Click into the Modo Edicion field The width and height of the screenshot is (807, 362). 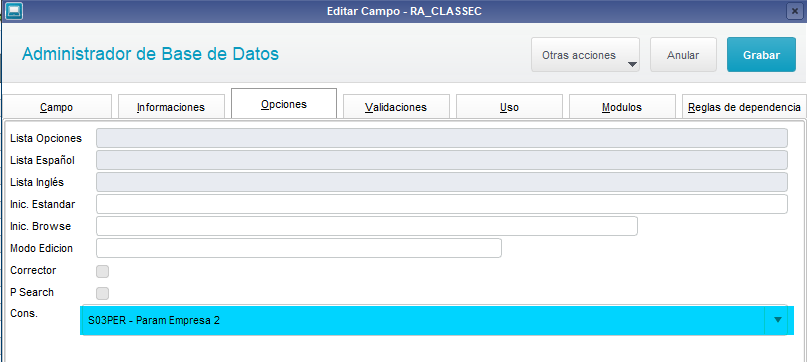click(299, 248)
